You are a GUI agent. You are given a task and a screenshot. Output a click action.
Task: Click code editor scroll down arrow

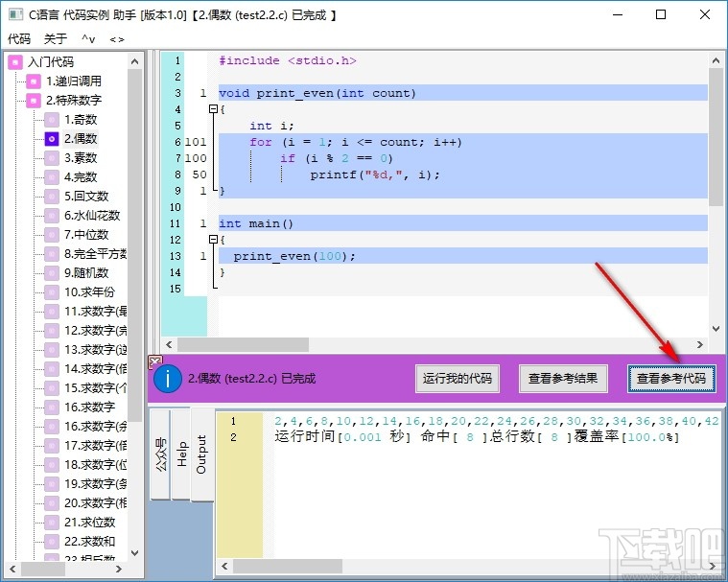pyautogui.click(x=716, y=328)
